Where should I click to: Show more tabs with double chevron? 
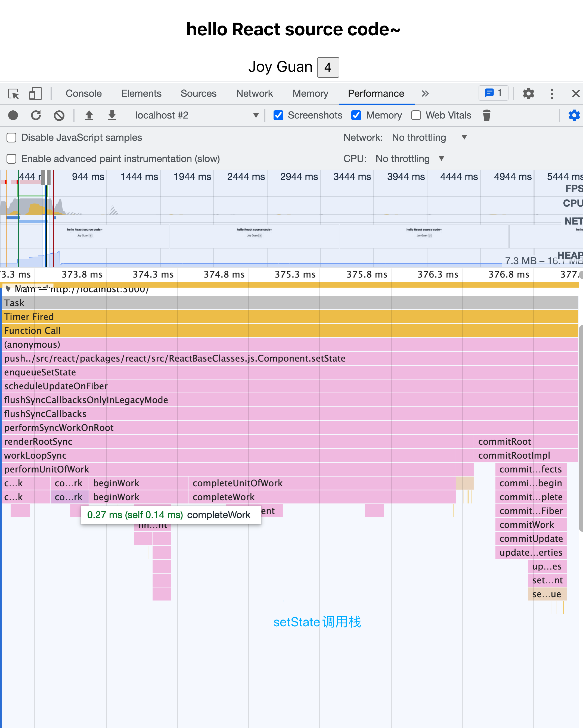[425, 94]
